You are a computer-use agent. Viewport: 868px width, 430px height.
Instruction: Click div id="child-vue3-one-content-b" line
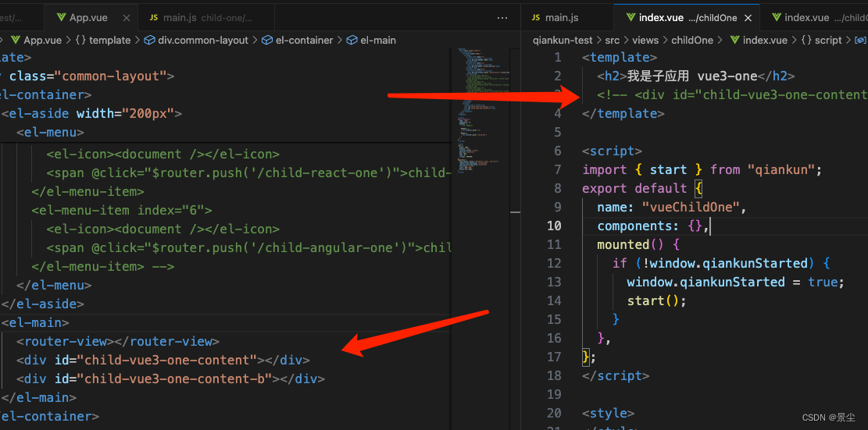170,378
